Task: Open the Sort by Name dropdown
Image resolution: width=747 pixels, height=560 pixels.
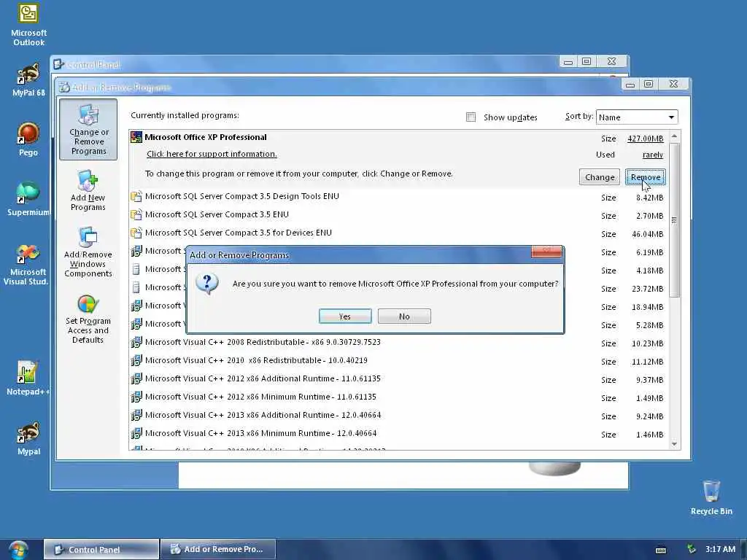Action: coord(636,117)
